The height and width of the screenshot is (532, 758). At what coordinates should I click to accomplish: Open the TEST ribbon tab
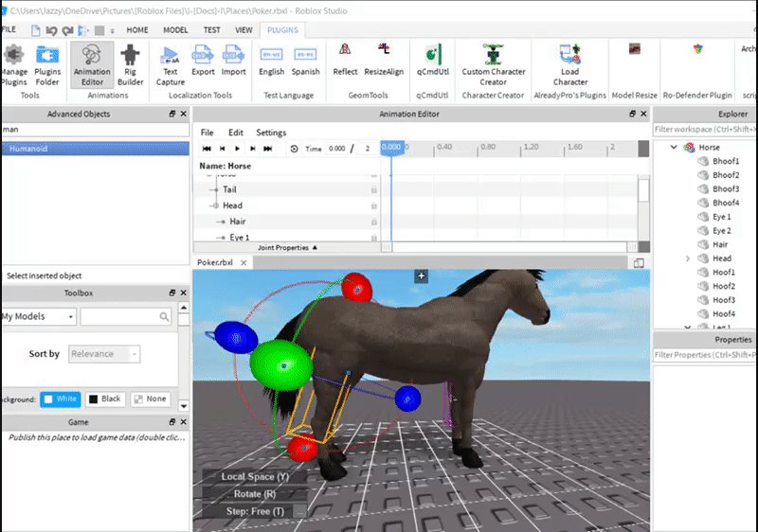(211, 30)
